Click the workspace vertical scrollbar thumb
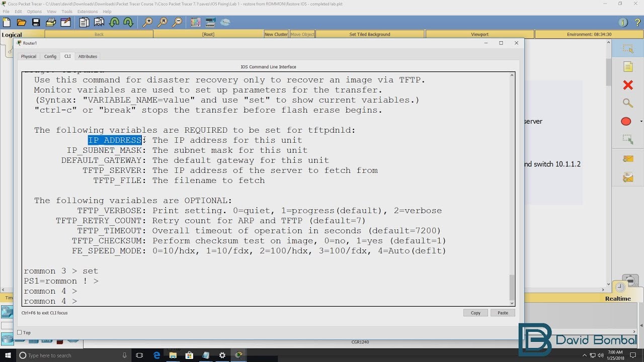This screenshot has width=644, height=362. tap(608, 72)
